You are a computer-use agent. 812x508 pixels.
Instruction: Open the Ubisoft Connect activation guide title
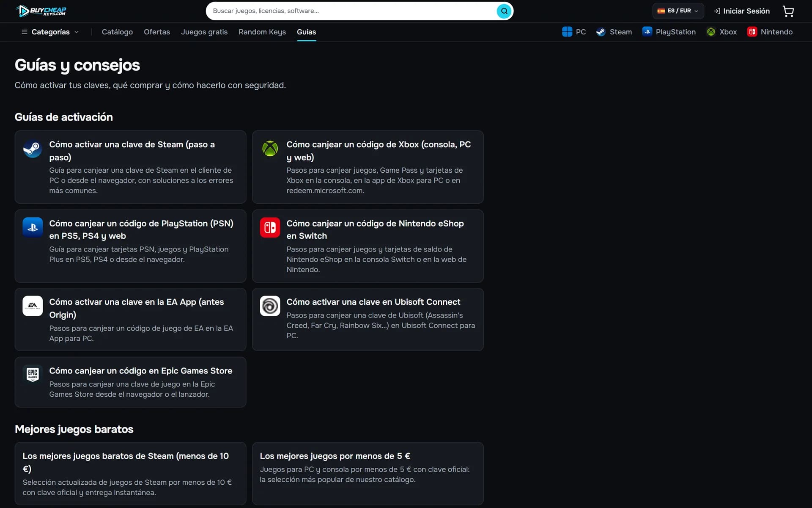pyautogui.click(x=373, y=302)
